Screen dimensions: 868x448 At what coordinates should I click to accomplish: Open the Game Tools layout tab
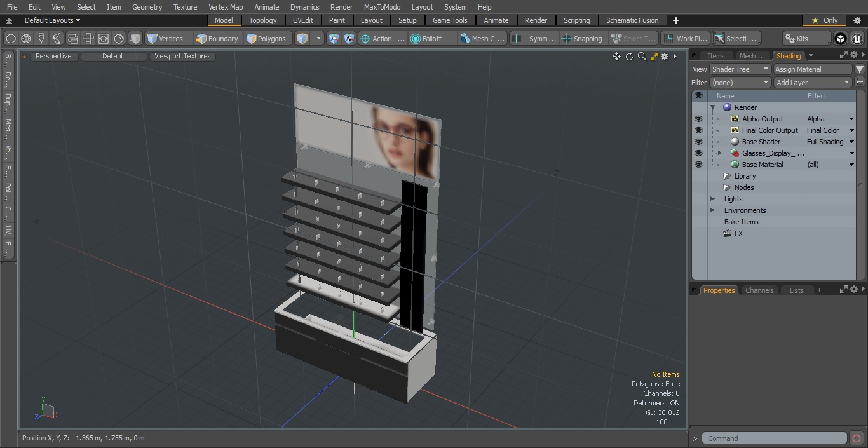(x=450, y=20)
